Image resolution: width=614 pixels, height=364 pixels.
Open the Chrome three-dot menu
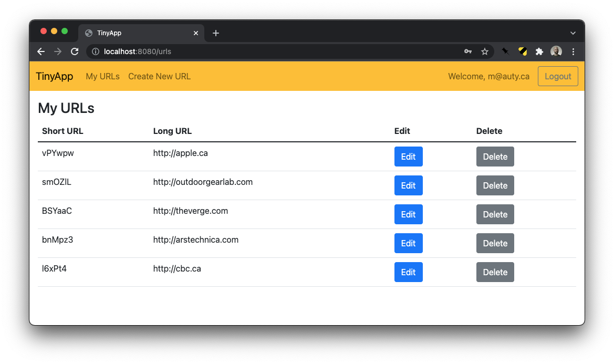(x=573, y=51)
